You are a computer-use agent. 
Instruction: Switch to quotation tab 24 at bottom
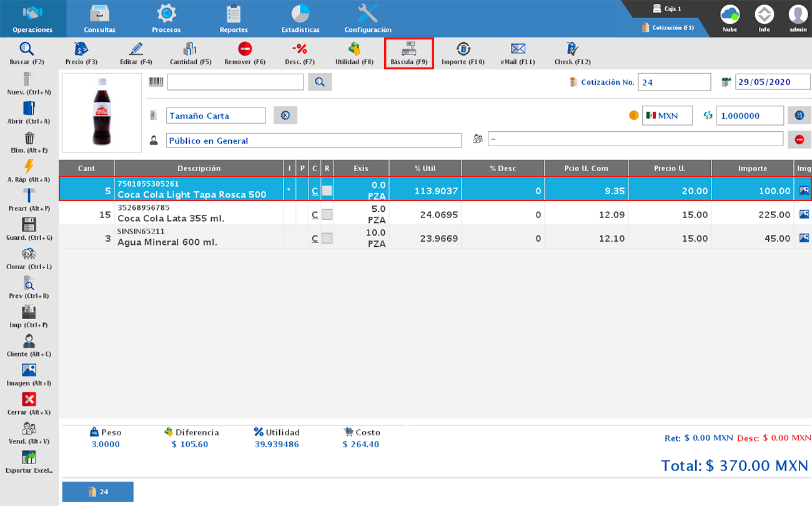(x=97, y=492)
